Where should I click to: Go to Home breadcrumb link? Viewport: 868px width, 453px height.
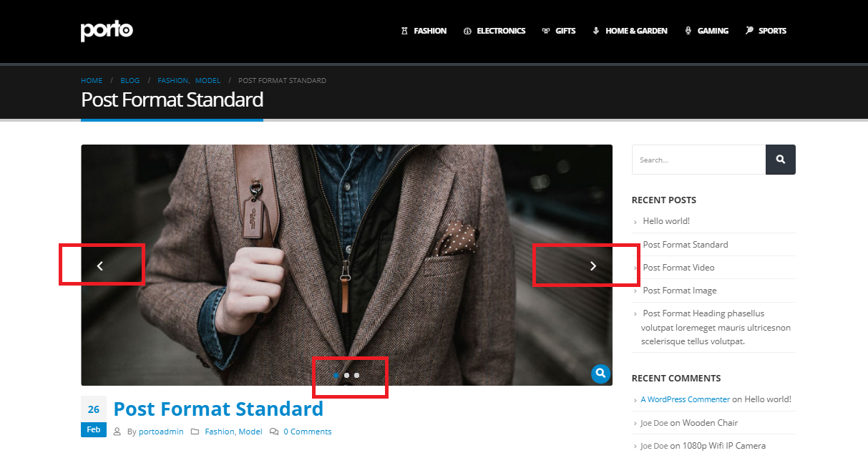[92, 81]
